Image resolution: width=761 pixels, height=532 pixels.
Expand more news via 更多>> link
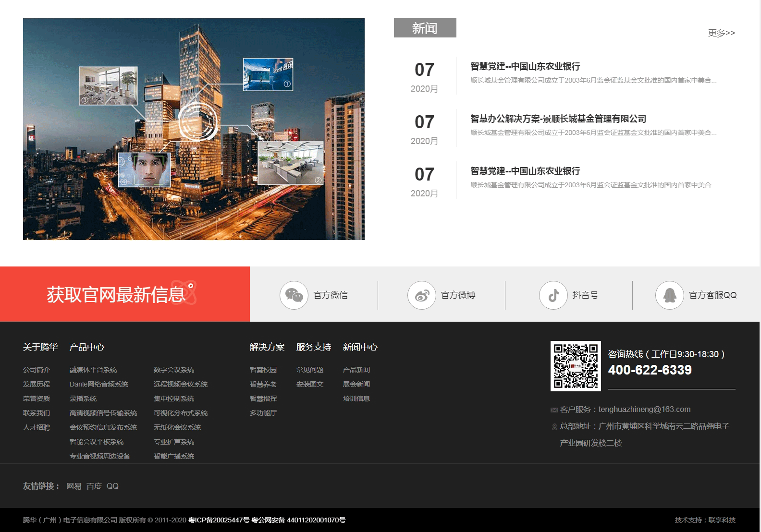[721, 33]
